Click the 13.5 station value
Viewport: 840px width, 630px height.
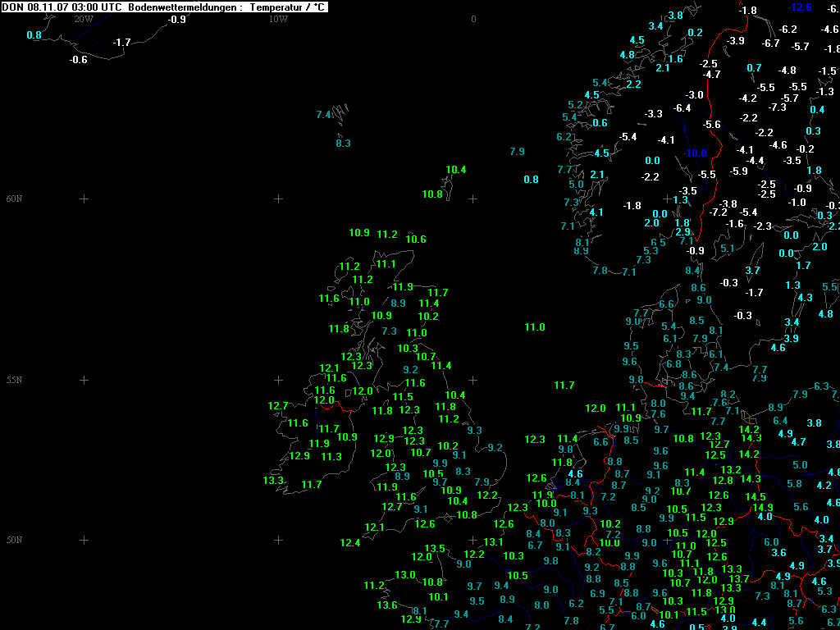tap(435, 548)
